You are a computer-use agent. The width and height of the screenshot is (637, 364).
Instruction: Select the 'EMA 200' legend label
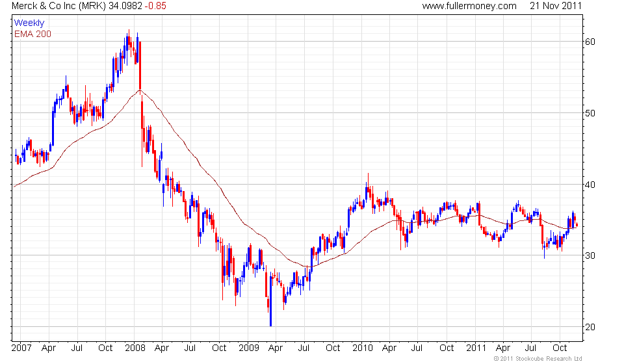pos(32,34)
